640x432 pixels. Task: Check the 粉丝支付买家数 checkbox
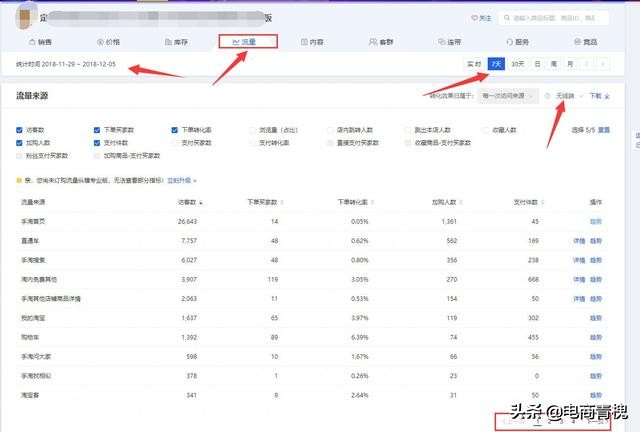[x=19, y=156]
